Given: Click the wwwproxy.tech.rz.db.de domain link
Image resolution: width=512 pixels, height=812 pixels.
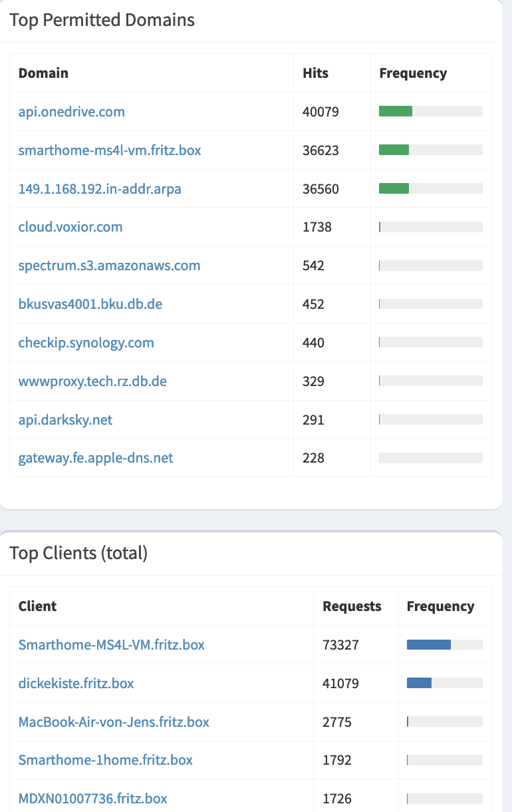Looking at the screenshot, I should coord(92,381).
